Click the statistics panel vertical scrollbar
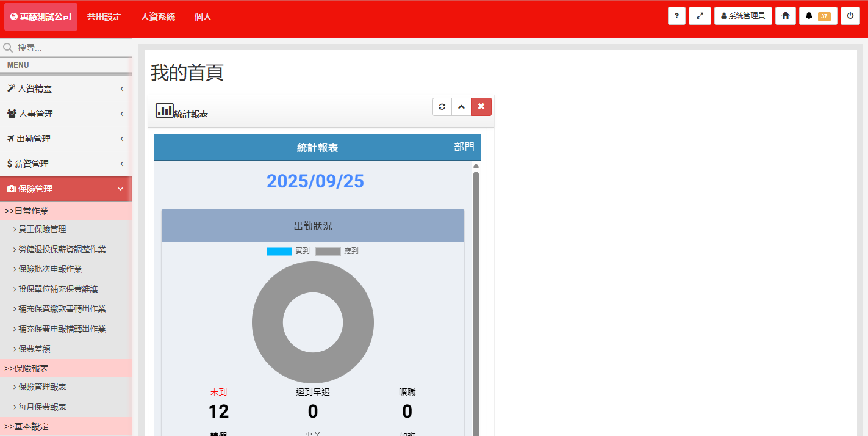The height and width of the screenshot is (436, 868). 476,293
